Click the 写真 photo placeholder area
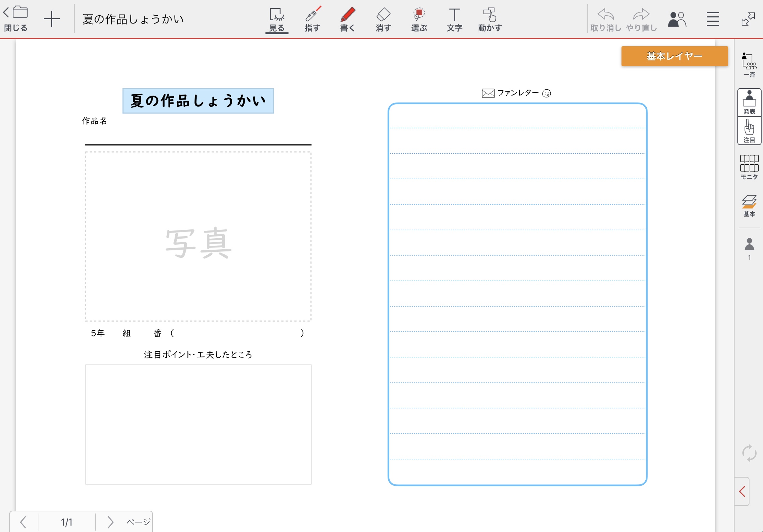The height and width of the screenshot is (532, 763). [198, 236]
